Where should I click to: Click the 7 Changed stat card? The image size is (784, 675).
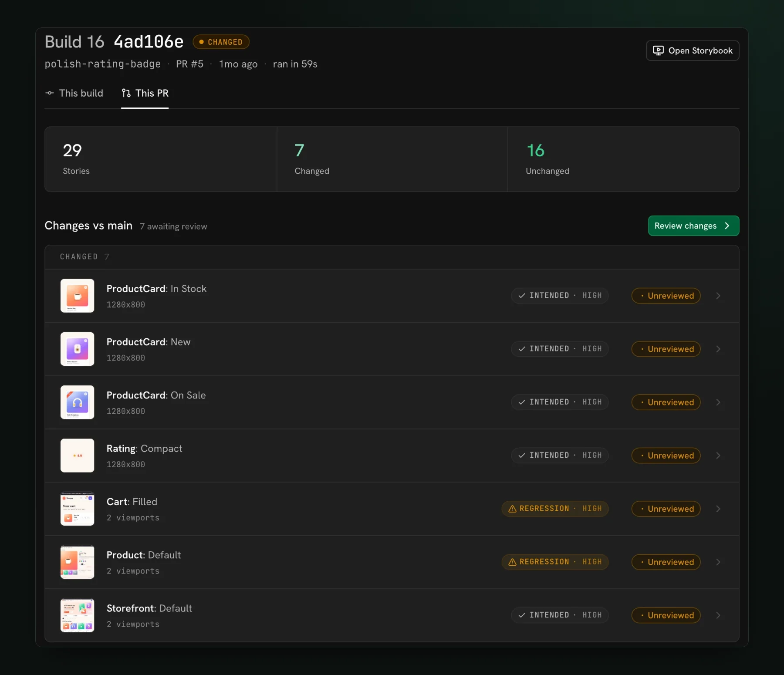coord(392,159)
